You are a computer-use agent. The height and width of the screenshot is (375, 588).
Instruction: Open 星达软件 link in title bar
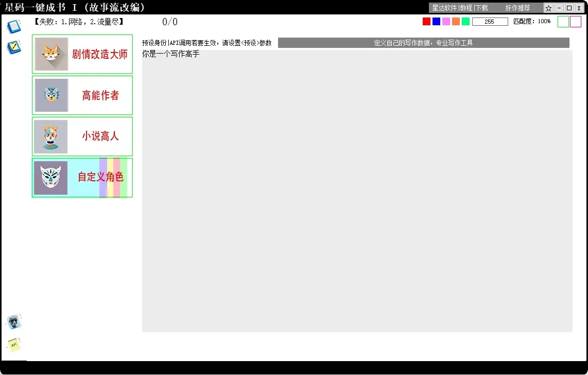(444, 8)
